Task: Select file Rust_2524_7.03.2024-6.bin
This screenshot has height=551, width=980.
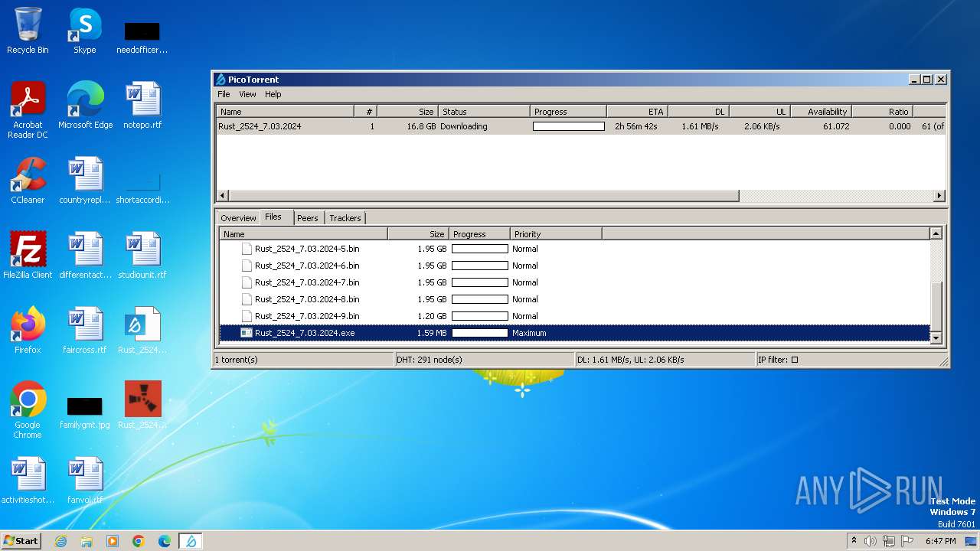Action: (307, 266)
